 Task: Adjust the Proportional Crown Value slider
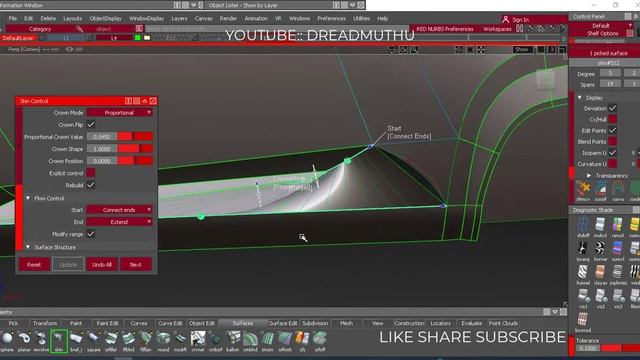point(136,137)
